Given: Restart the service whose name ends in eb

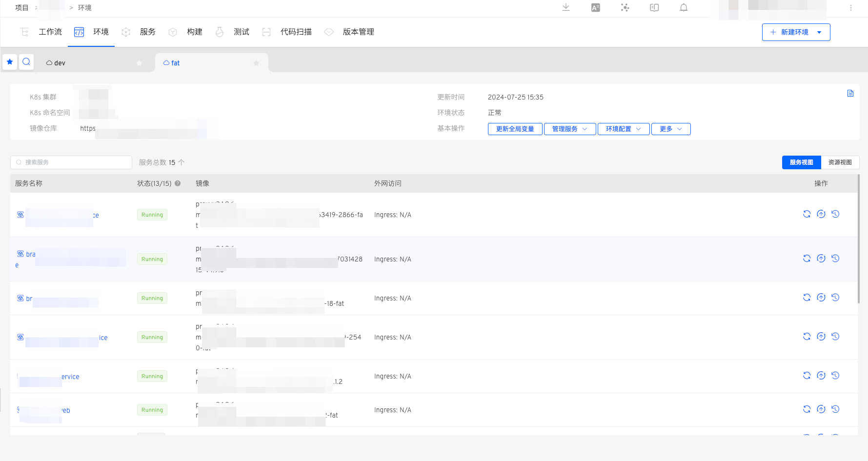Looking at the screenshot, I should (807, 409).
